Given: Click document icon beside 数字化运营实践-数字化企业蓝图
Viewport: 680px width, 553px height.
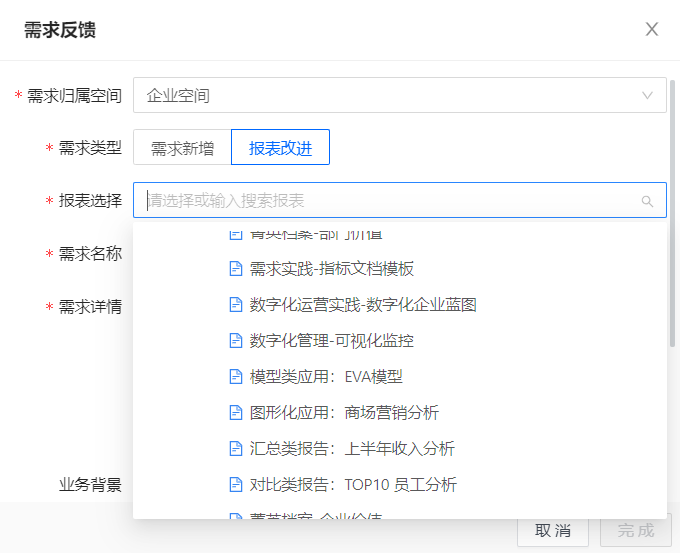Looking at the screenshot, I should [236, 305].
